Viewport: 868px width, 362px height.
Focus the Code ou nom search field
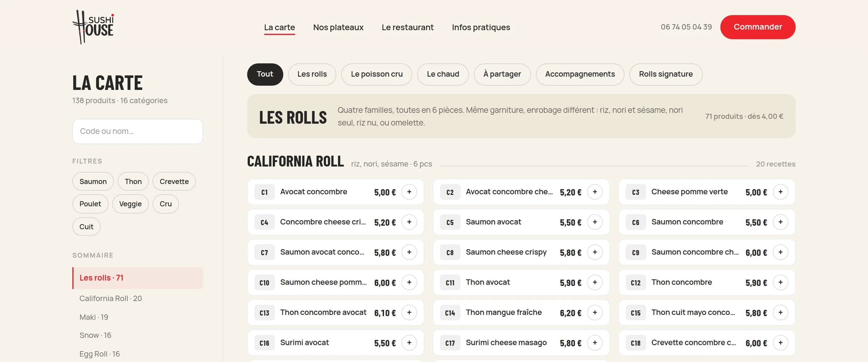coord(137,131)
